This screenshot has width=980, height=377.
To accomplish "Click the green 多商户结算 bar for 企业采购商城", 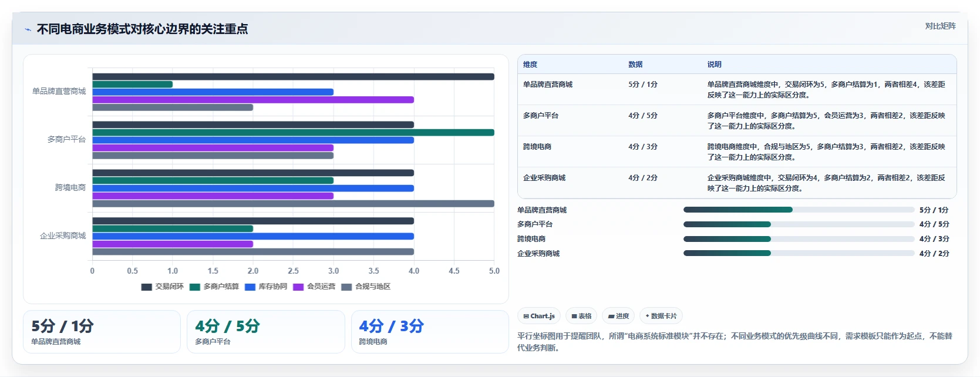I will pos(173,228).
